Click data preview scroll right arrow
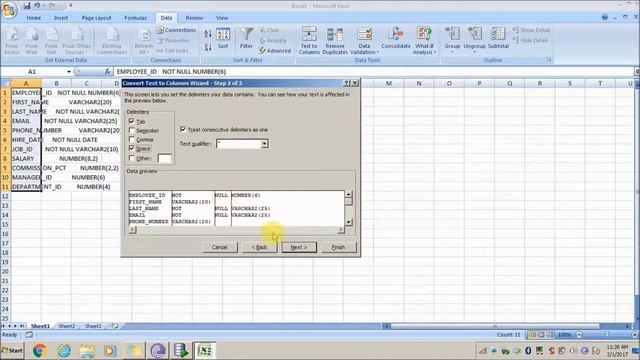This screenshot has height=360, width=640. pyautogui.click(x=341, y=230)
